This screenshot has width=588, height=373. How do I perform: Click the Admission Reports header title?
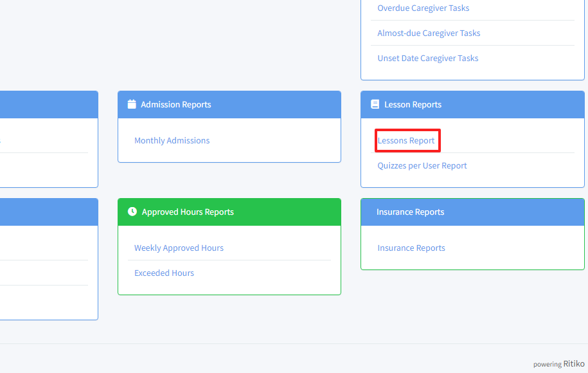click(x=175, y=104)
